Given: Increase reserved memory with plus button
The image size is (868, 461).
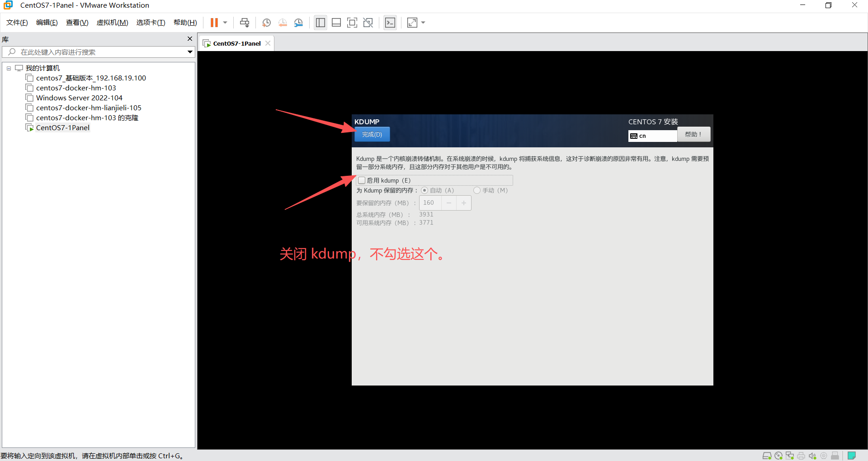Looking at the screenshot, I should click(464, 203).
